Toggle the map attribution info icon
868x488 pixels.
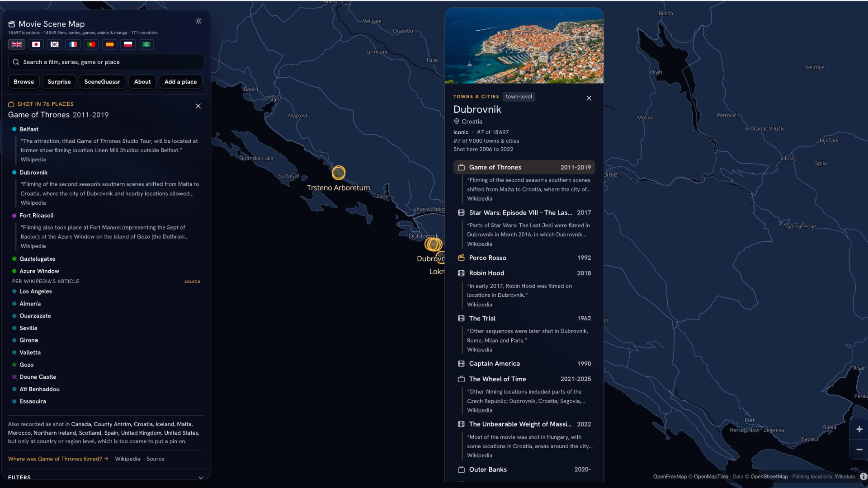863,476
